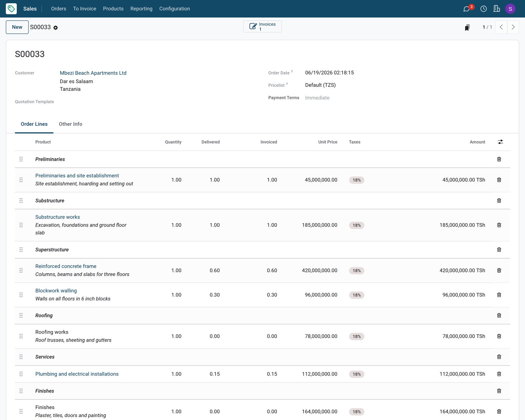Delete the Roofing works line
The width and height of the screenshot is (525, 420).
coord(499,336)
